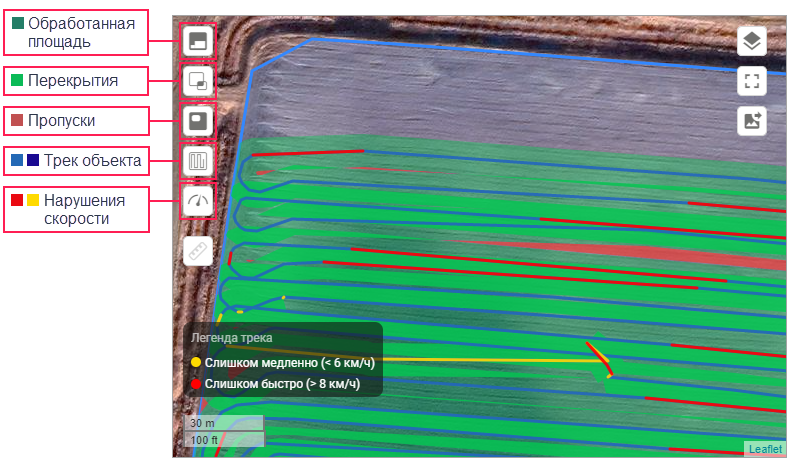Click the 'Легенда трека' heading
The image size is (787, 458).
pos(231,338)
